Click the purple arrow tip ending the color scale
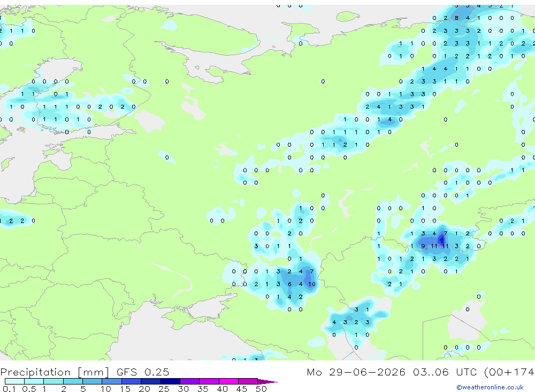 [x=267, y=382]
